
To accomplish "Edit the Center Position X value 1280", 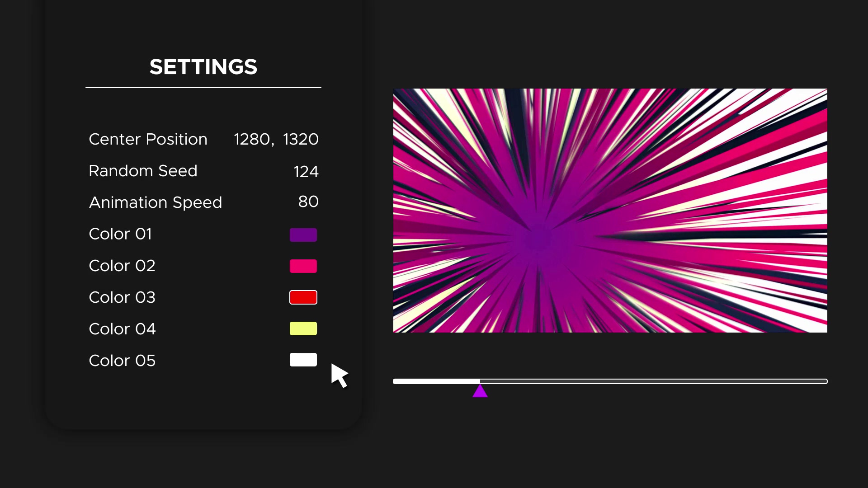I will tap(252, 139).
